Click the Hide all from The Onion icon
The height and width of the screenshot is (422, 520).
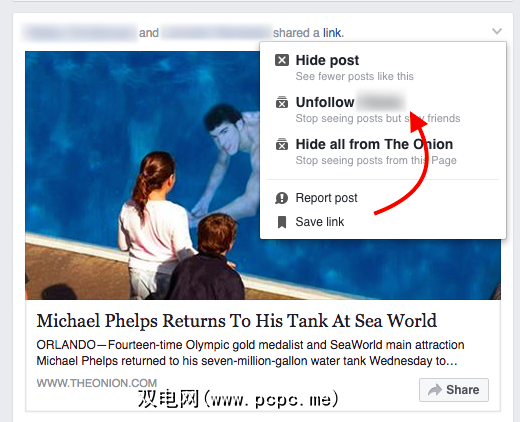(282, 144)
